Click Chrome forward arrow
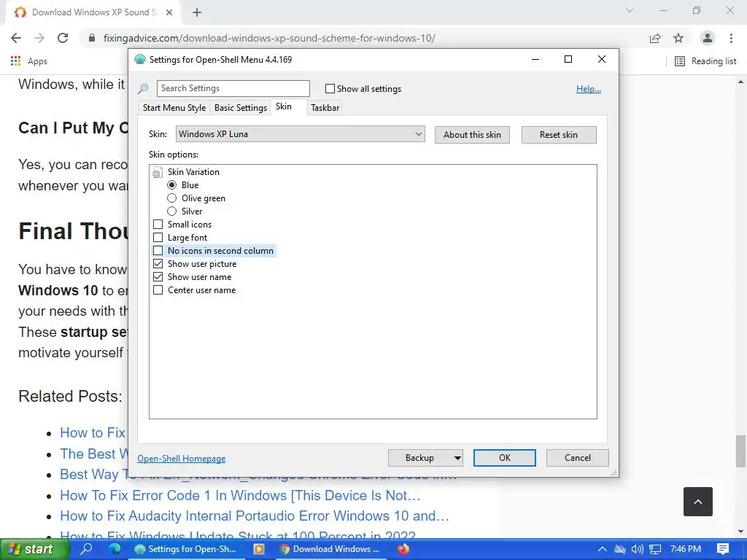Viewport: 747px width, 560px height. click(x=39, y=38)
